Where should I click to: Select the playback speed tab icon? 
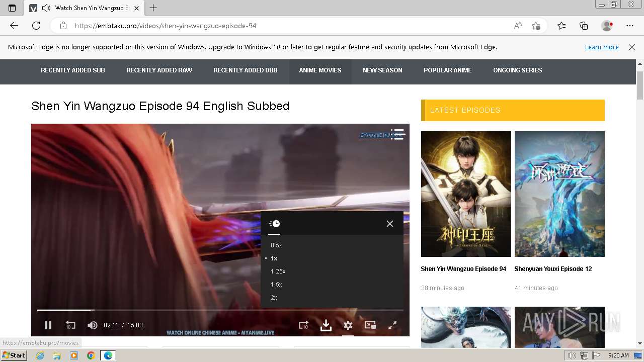(274, 224)
